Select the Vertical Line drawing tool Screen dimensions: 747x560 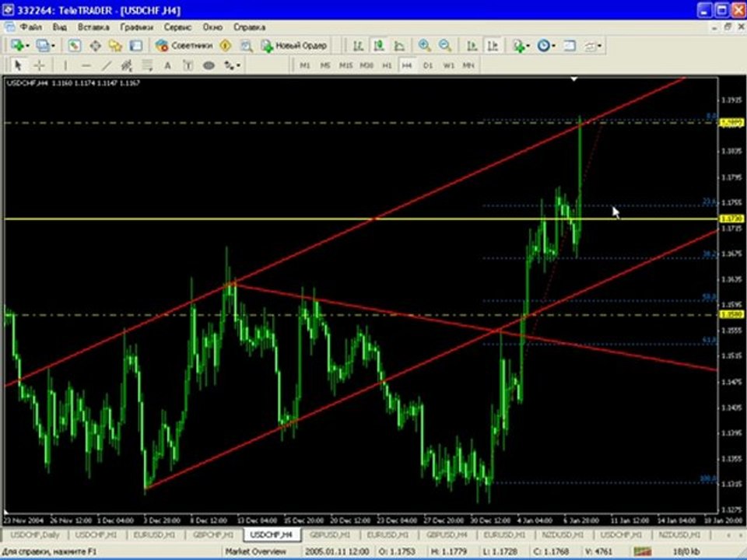65,65
